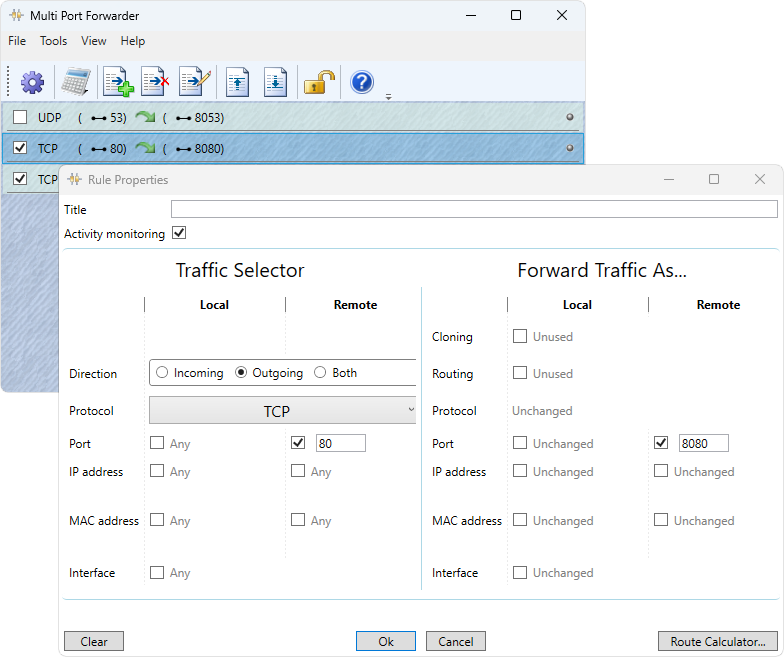Viewport: 784px width, 657px height.
Task: Click the open padlock icon
Action: [x=319, y=82]
